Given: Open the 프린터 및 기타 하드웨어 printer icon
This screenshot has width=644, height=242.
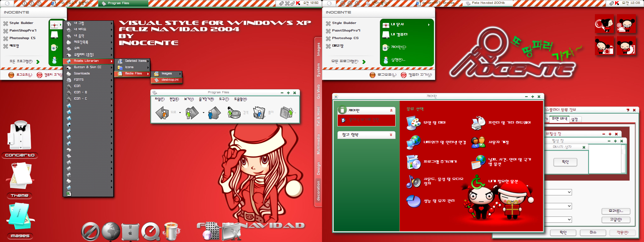Looking at the screenshot, I should pos(479,123).
